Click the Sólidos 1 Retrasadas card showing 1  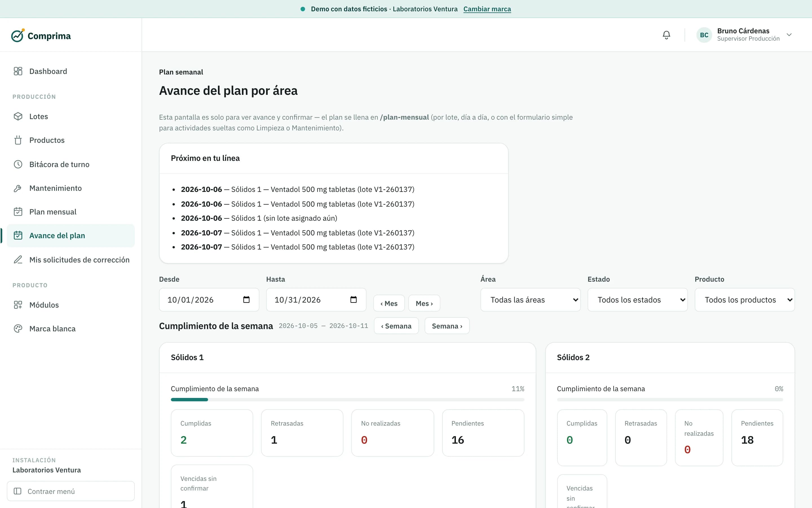[302, 433]
